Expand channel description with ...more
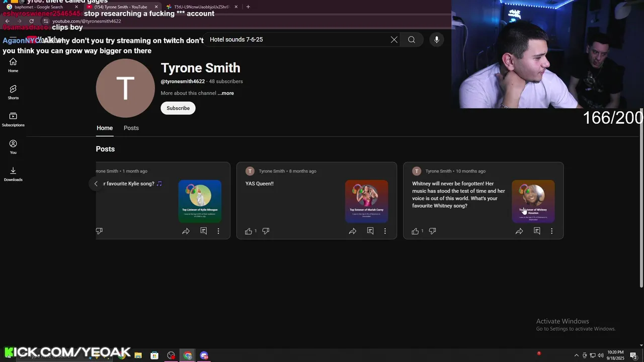The image size is (644, 362). pyautogui.click(x=226, y=93)
